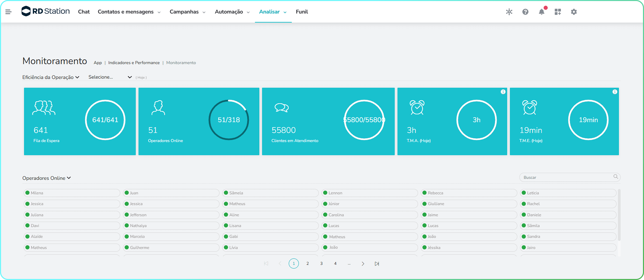
Task: Select operator Jéssika
Action: 469,247
